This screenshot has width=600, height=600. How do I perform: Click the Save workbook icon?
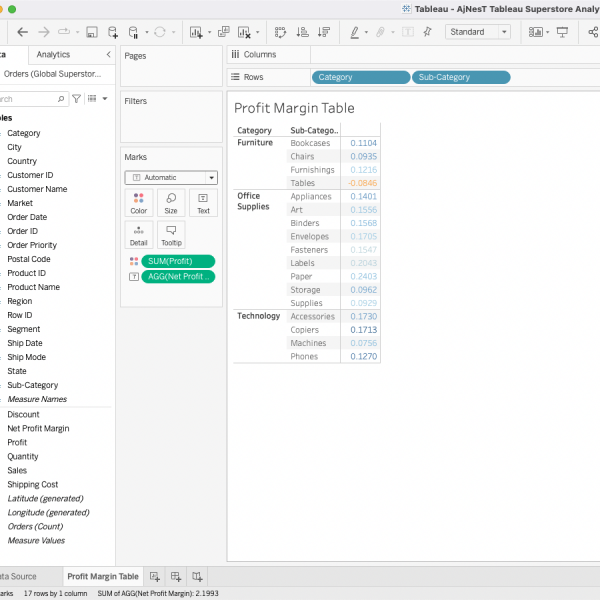pyautogui.click(x=92, y=32)
